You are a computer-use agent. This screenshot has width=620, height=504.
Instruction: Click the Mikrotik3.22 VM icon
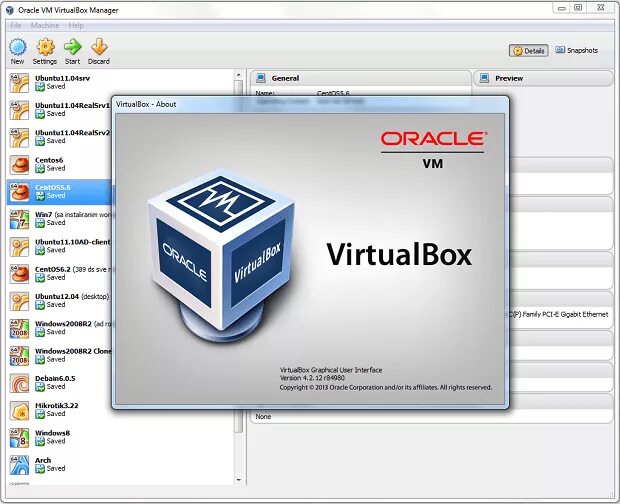point(19,410)
